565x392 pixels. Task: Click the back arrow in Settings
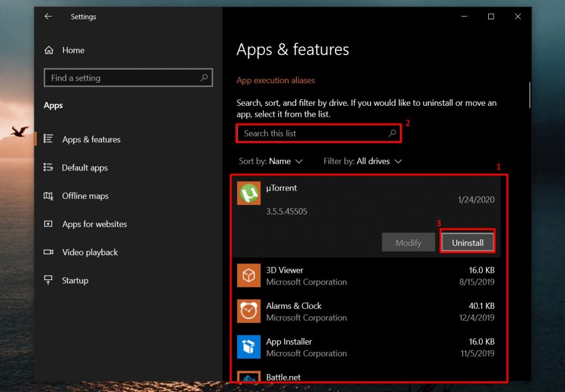click(x=48, y=17)
